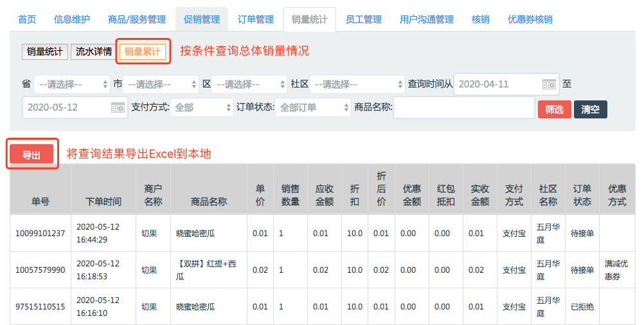Expand the 省 province dropdown
644x325 pixels.
click(72, 85)
